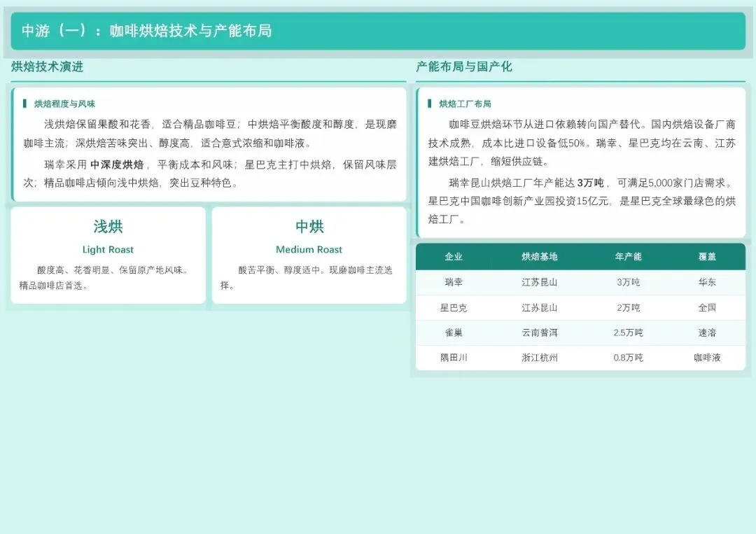Click the subheading '烘焙程度与风味'
The image size is (756, 534).
(x=64, y=104)
